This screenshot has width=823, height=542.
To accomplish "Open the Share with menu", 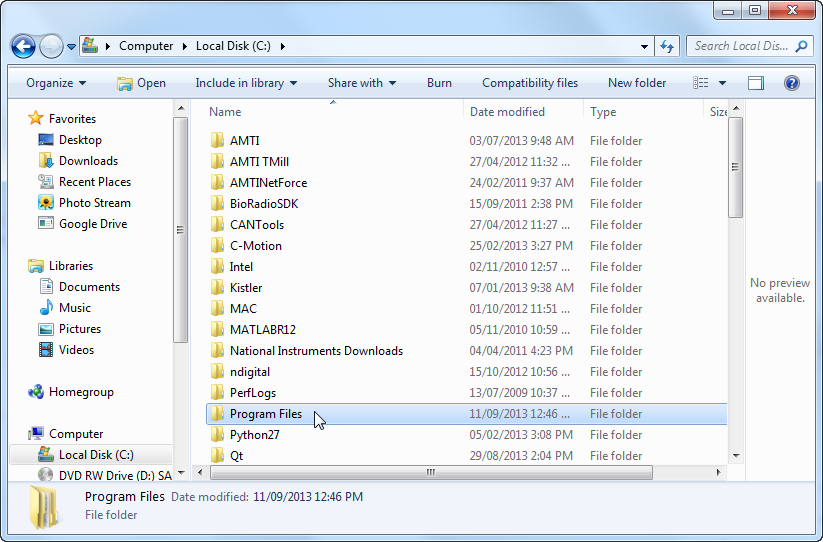I will [x=362, y=83].
